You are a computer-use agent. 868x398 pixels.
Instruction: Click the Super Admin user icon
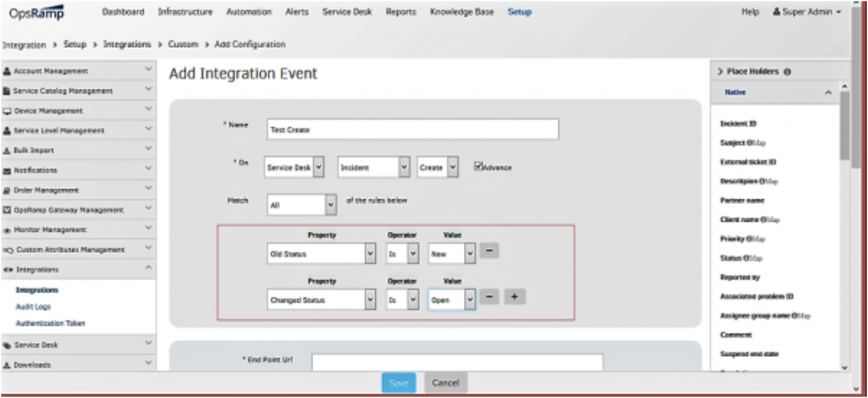777,12
